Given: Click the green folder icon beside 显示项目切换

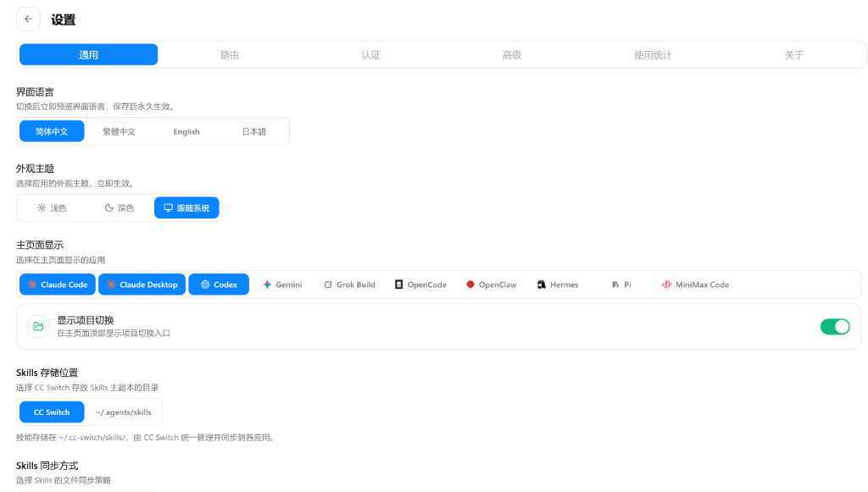Looking at the screenshot, I should [38, 327].
